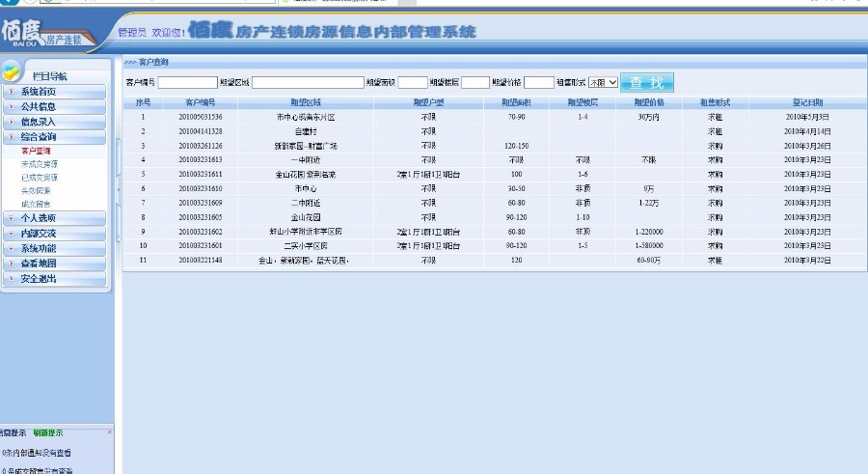Select the 已成交房源 submenu item
Viewport: 868px width, 474px height.
40,178
